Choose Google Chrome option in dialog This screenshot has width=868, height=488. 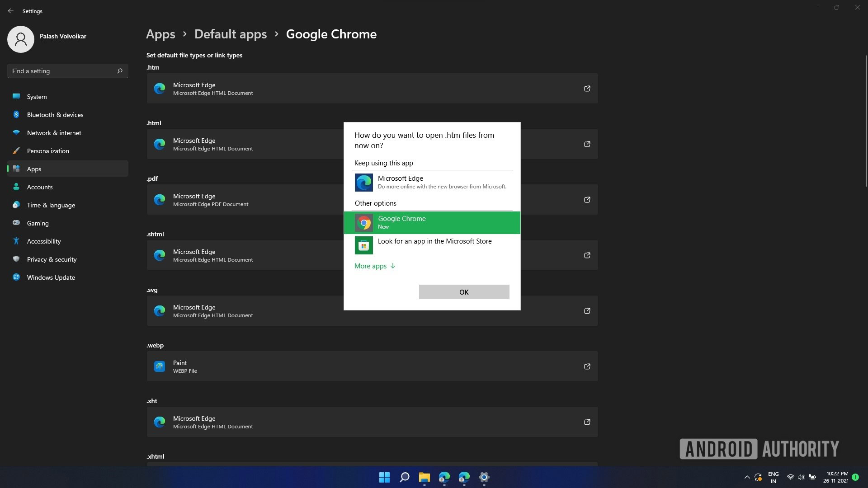tap(432, 223)
